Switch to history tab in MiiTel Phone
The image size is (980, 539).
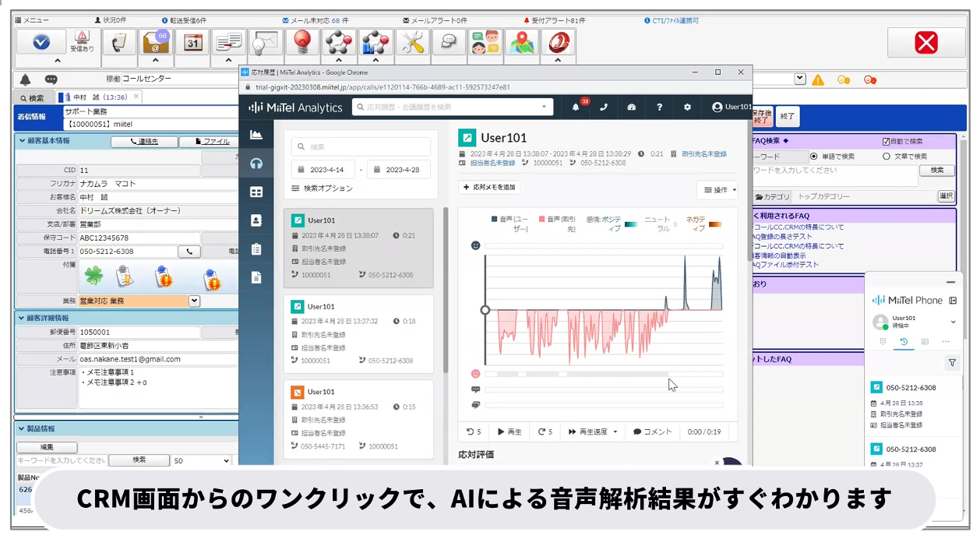[x=903, y=341]
